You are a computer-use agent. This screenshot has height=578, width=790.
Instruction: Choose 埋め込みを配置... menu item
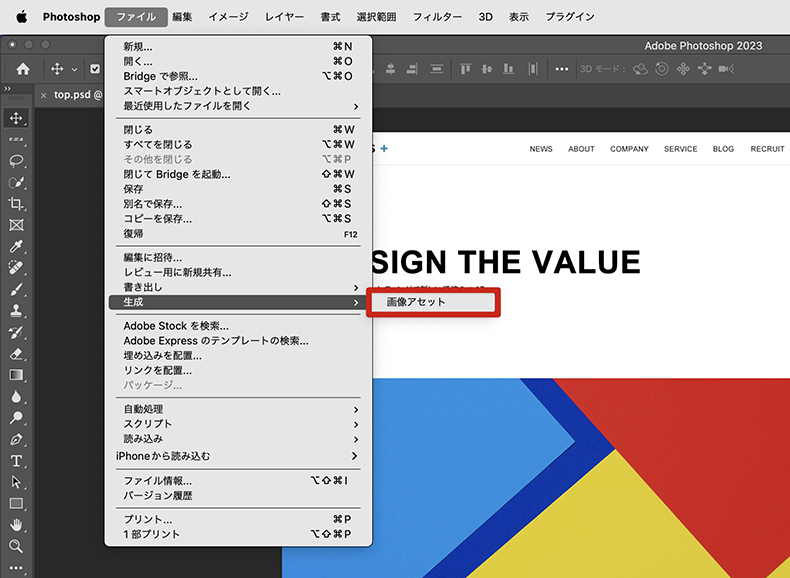tap(238, 356)
